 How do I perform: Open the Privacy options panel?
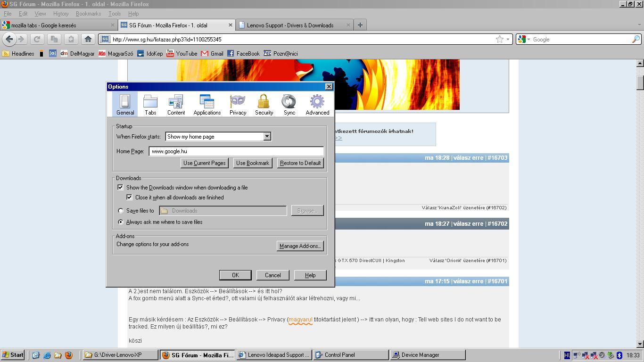click(238, 104)
